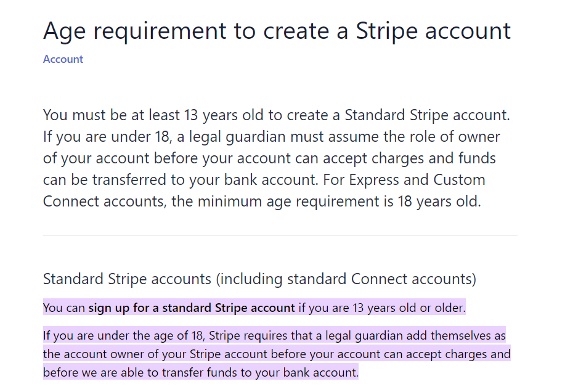Click the 'Age requirement to create a Stripe account' title

coord(277,31)
